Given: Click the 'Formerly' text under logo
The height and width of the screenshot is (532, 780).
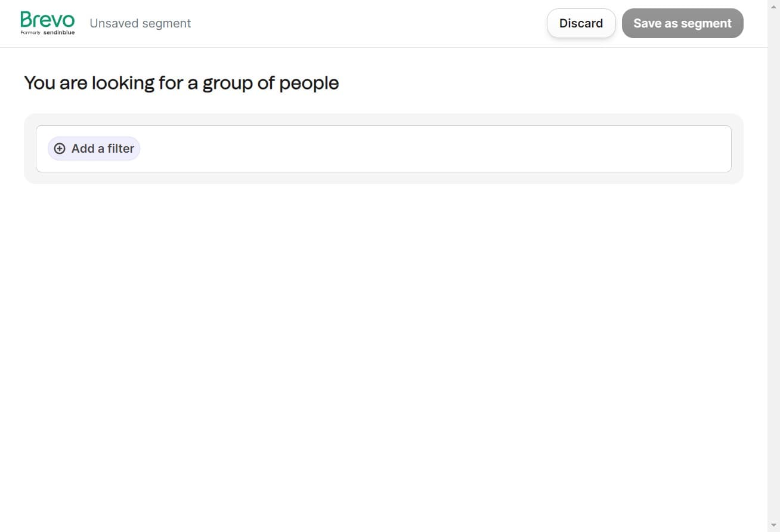Looking at the screenshot, I should click(30, 33).
